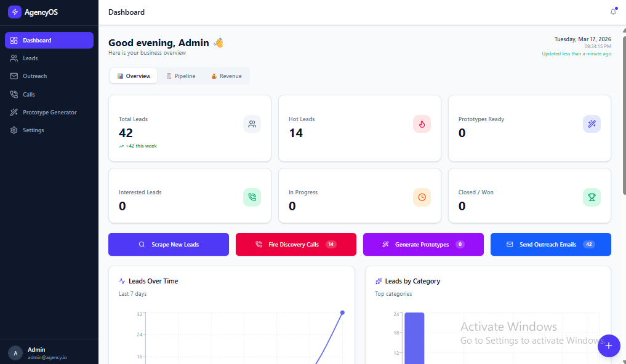Switch to the Pipeline tab
Image resolution: width=626 pixels, height=364 pixels.
180,76
